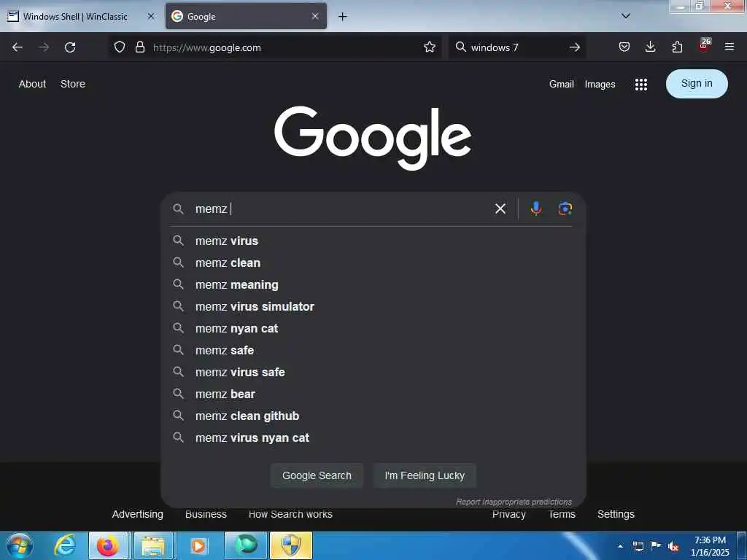Open the Extensions puzzle icon
This screenshot has width=747, height=560.
677,47
